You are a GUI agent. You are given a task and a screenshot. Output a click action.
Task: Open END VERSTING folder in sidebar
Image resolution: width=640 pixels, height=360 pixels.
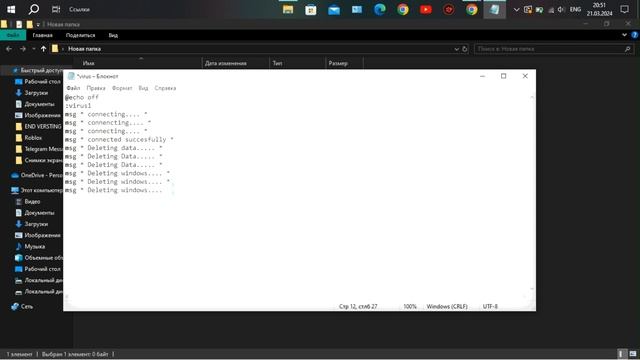[x=38, y=127]
